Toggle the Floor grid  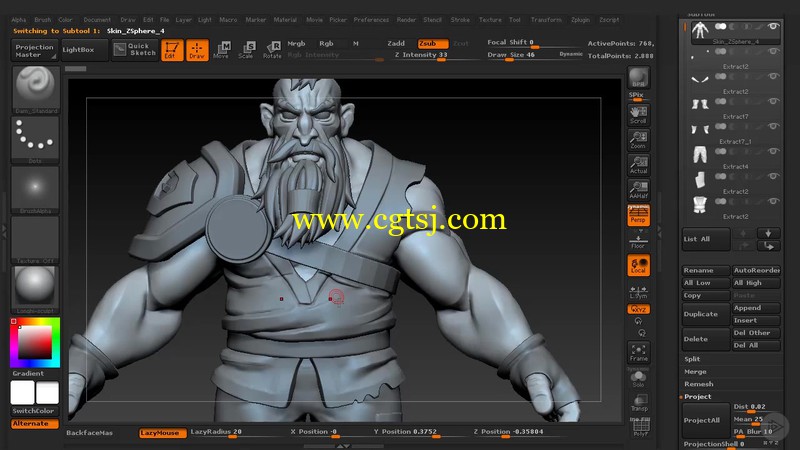click(x=638, y=241)
